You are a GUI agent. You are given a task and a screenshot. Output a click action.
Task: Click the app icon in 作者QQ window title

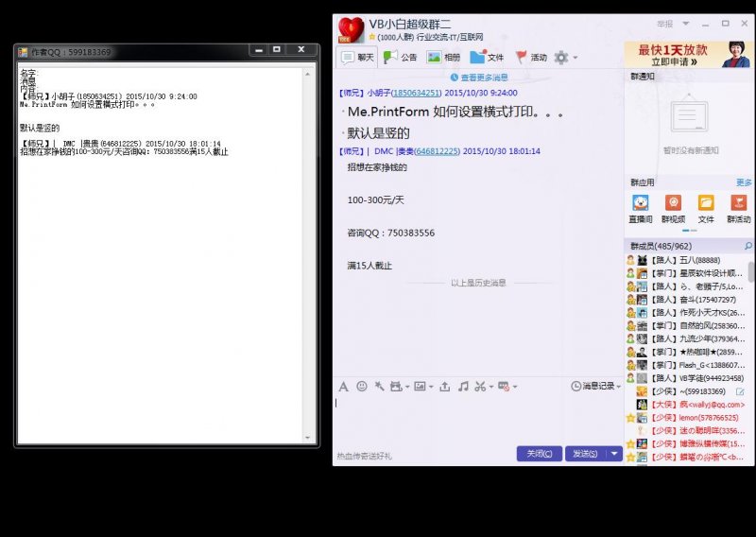(x=23, y=52)
